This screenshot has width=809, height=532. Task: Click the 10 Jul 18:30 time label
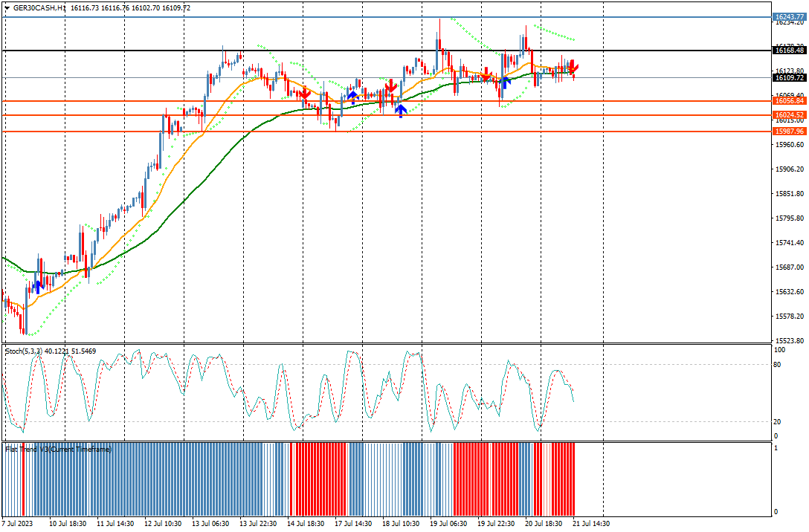pyautogui.click(x=68, y=523)
